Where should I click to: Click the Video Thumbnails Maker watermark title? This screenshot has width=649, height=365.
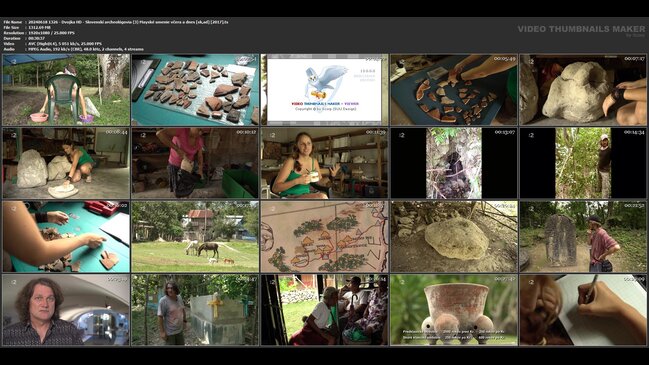click(581, 29)
